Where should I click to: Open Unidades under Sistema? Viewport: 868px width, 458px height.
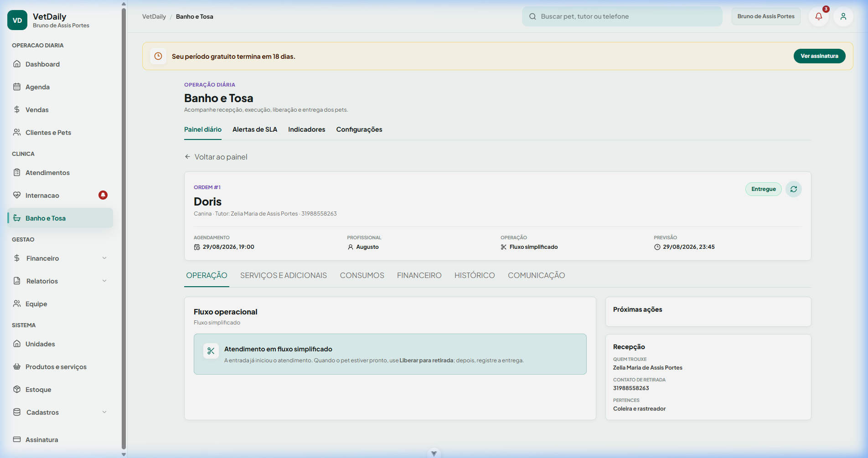(60, 344)
